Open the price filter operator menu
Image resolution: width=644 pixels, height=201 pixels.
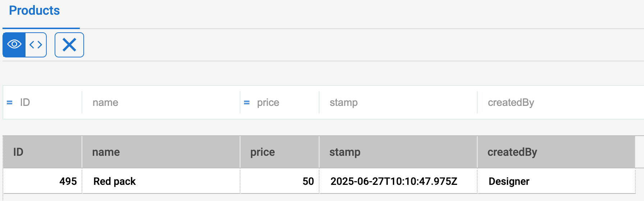point(247,103)
